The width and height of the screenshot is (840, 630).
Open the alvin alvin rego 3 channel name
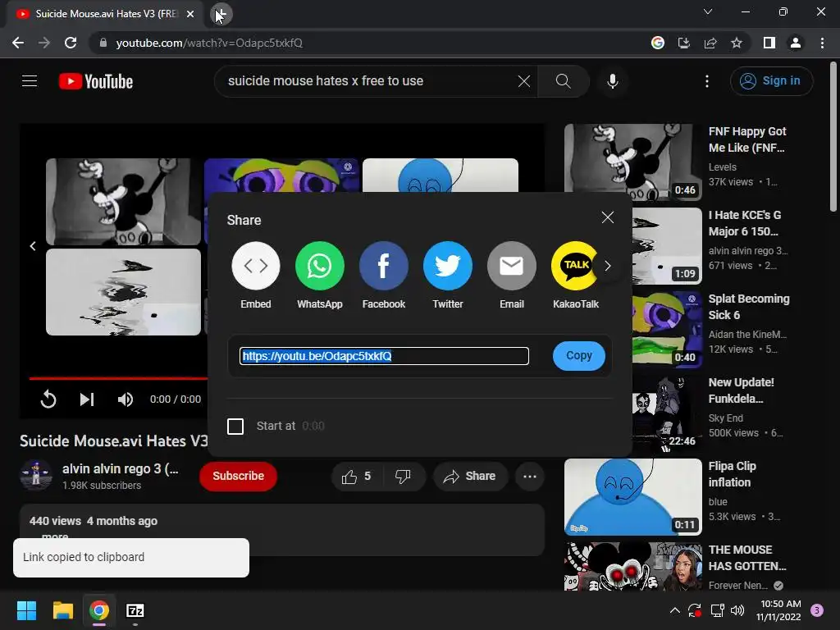pyautogui.click(x=121, y=468)
